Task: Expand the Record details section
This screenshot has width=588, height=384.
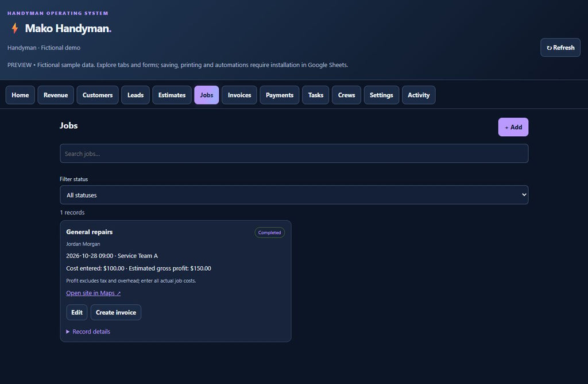Action: click(x=88, y=332)
